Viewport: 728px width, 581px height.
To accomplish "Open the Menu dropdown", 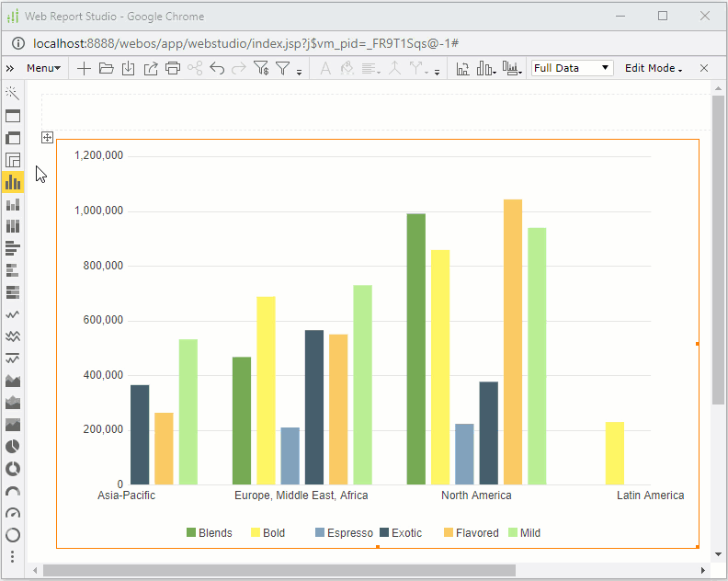I will click(x=43, y=68).
